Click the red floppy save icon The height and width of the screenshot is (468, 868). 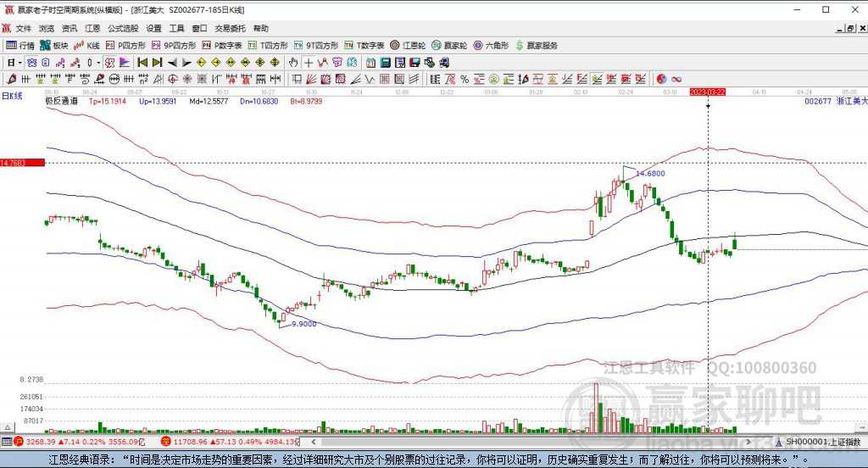(x=415, y=63)
